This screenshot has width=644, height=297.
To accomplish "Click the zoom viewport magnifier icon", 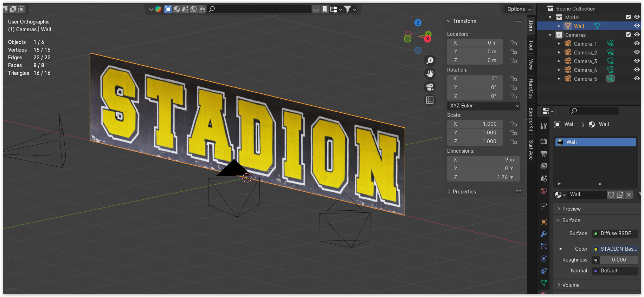I will (430, 61).
